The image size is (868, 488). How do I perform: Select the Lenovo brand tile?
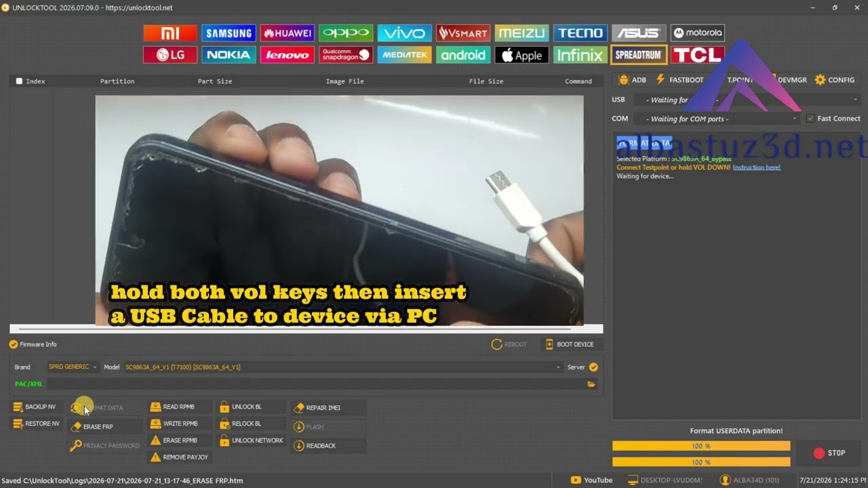(288, 55)
